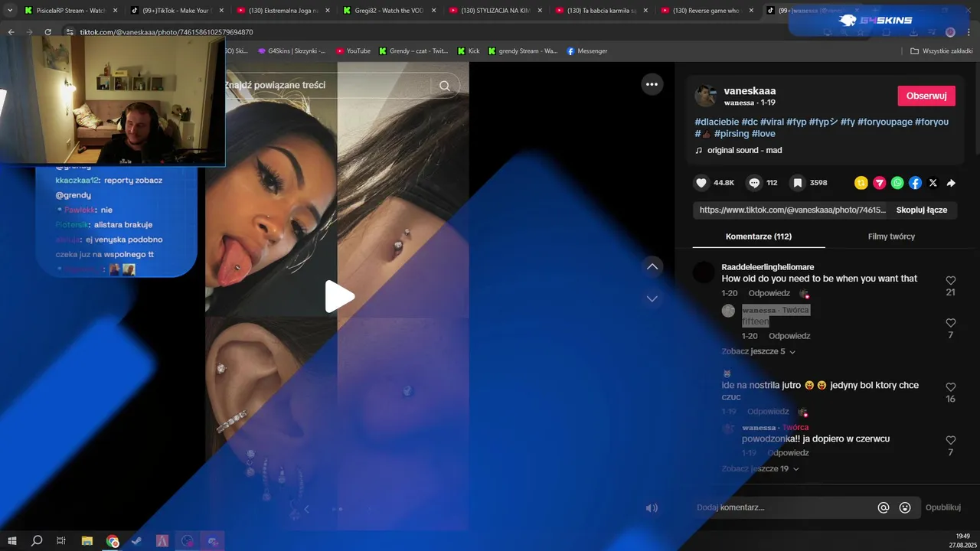The height and width of the screenshot is (551, 980).
Task: Expand 'Zobacz jeszcze 5' replies
Action: click(759, 351)
